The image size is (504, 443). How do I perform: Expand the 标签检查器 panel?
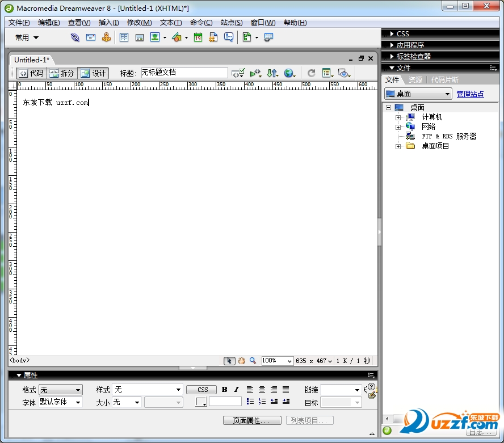click(392, 57)
